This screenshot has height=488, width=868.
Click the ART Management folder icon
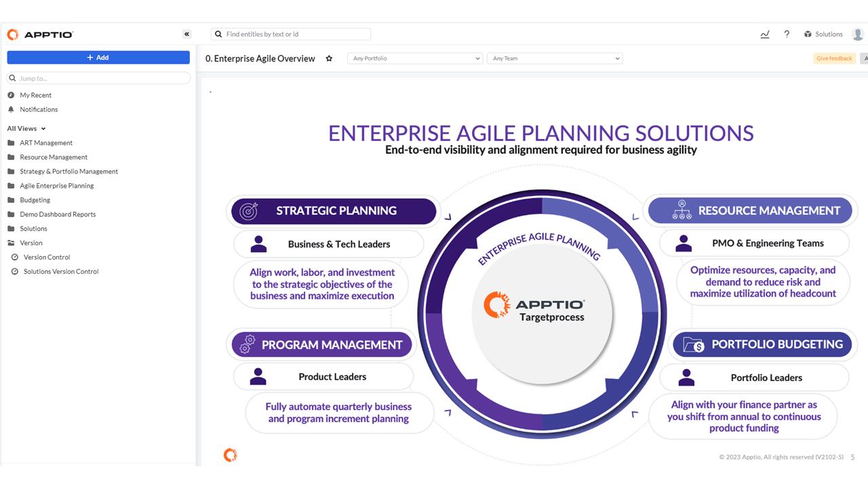(x=11, y=143)
